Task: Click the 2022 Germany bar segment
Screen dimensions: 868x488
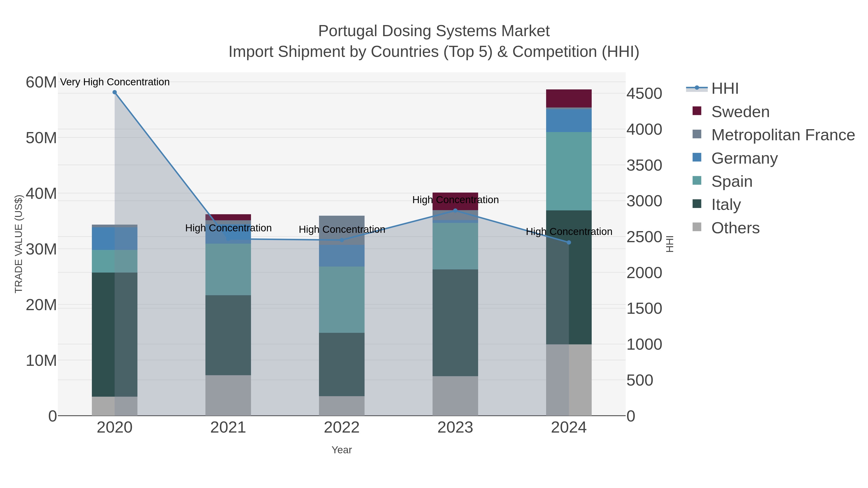Action: click(342, 256)
